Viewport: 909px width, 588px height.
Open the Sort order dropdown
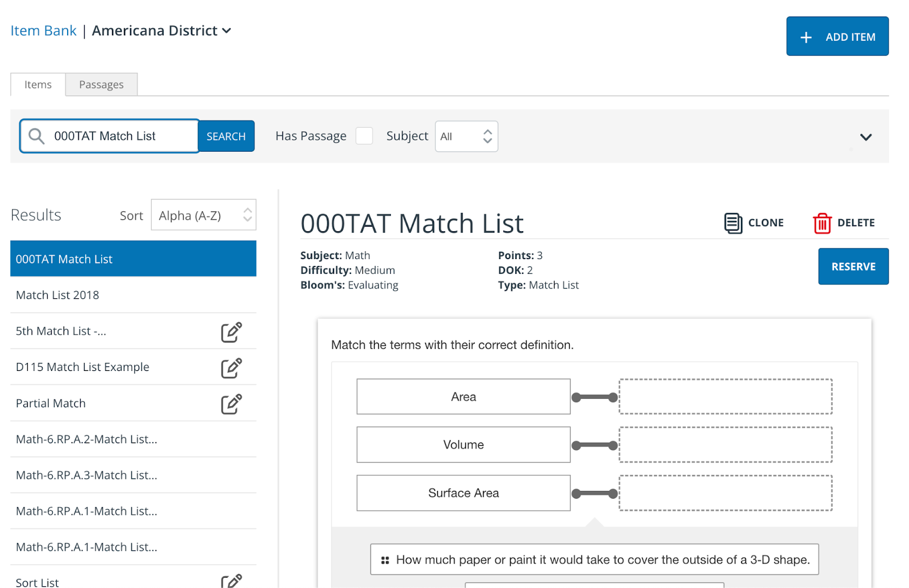click(203, 215)
